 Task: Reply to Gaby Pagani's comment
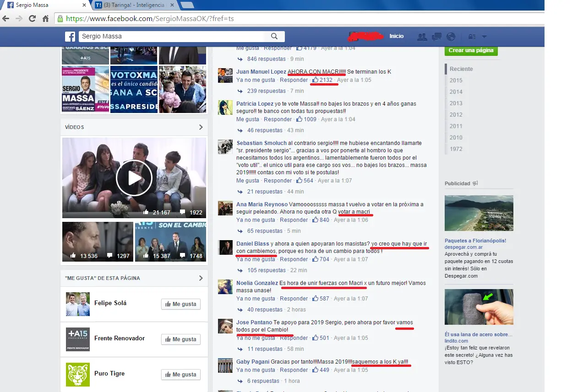pyautogui.click(x=294, y=370)
